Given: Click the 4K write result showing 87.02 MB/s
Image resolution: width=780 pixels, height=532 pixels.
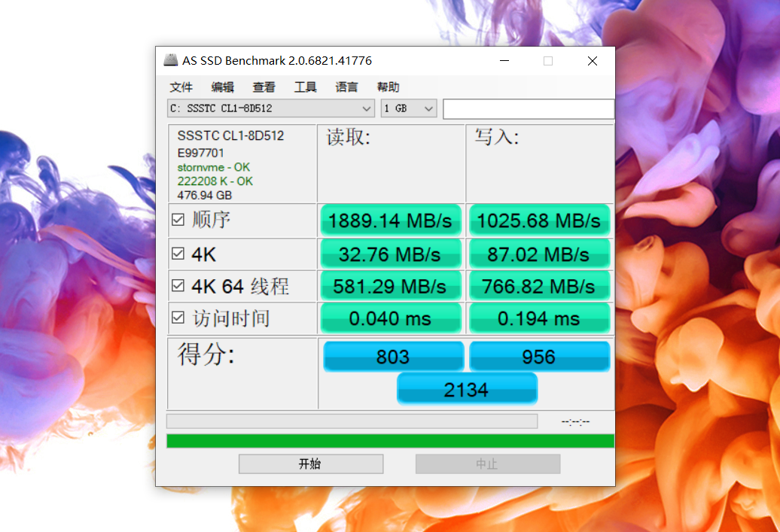Looking at the screenshot, I should tap(539, 254).
